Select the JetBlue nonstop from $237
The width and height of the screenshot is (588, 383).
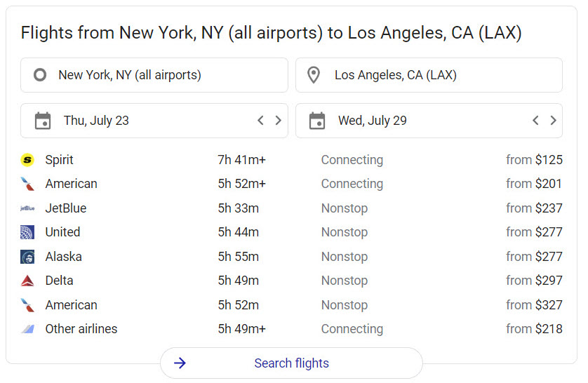(291, 208)
